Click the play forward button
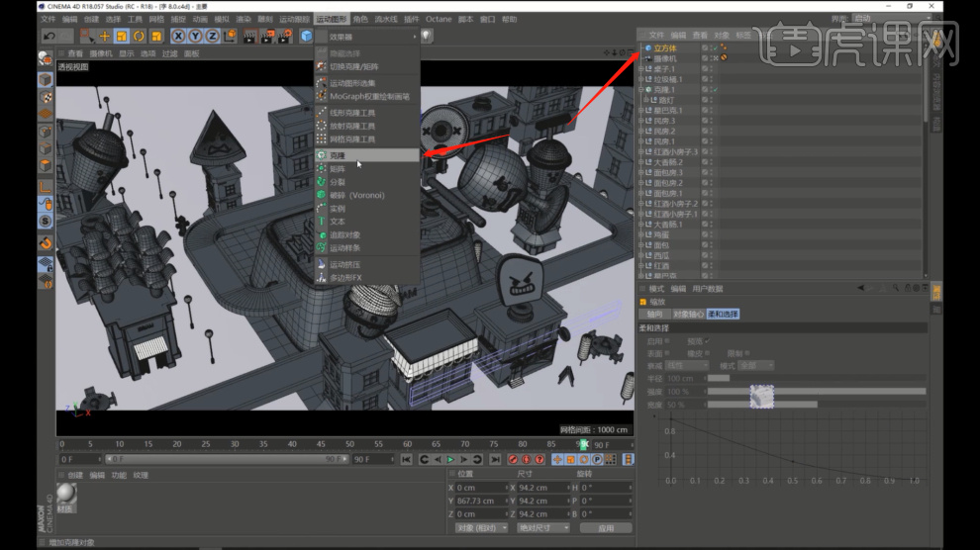Screen dimensions: 980x550 tap(450, 459)
